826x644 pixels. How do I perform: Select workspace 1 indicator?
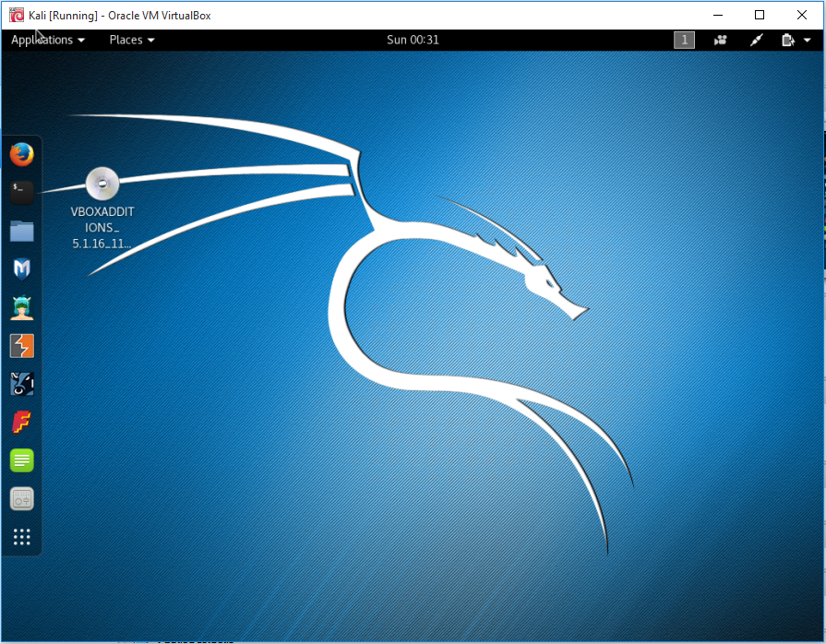pyautogui.click(x=684, y=40)
